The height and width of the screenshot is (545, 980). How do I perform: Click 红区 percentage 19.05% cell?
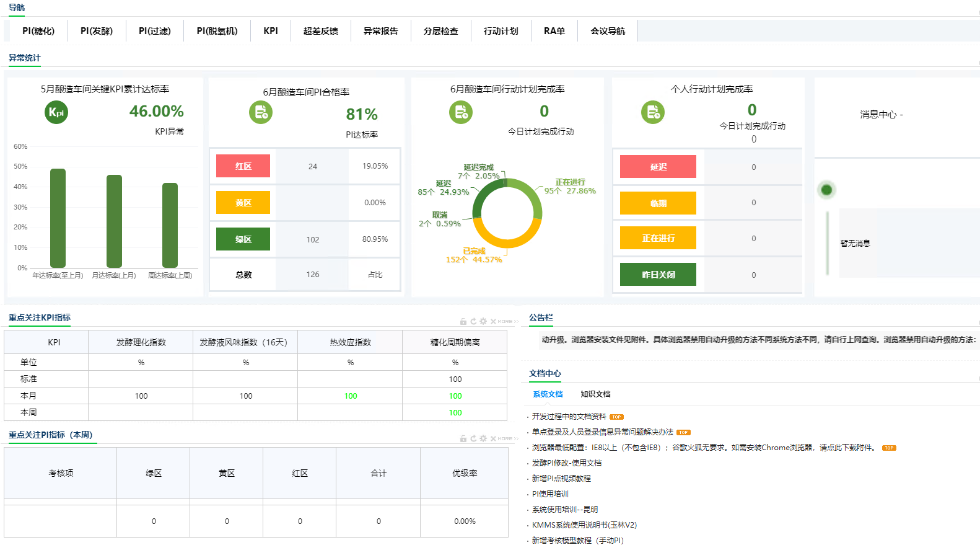coord(375,166)
